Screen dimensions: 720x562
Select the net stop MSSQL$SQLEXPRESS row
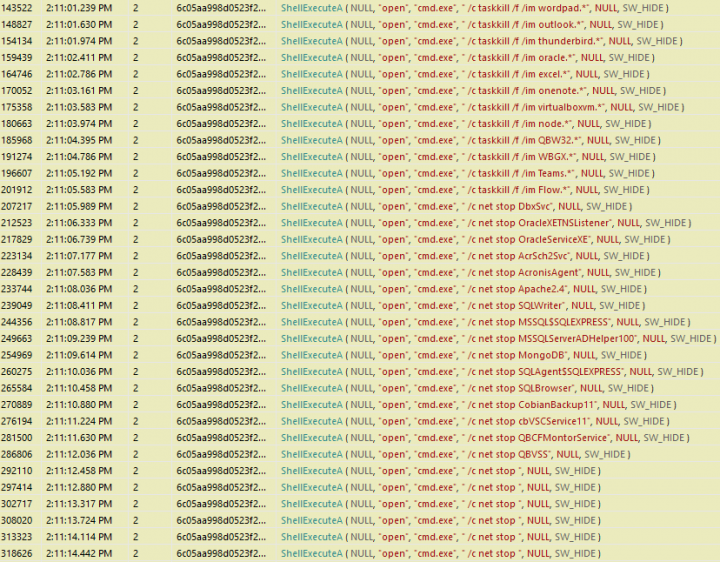click(360, 322)
